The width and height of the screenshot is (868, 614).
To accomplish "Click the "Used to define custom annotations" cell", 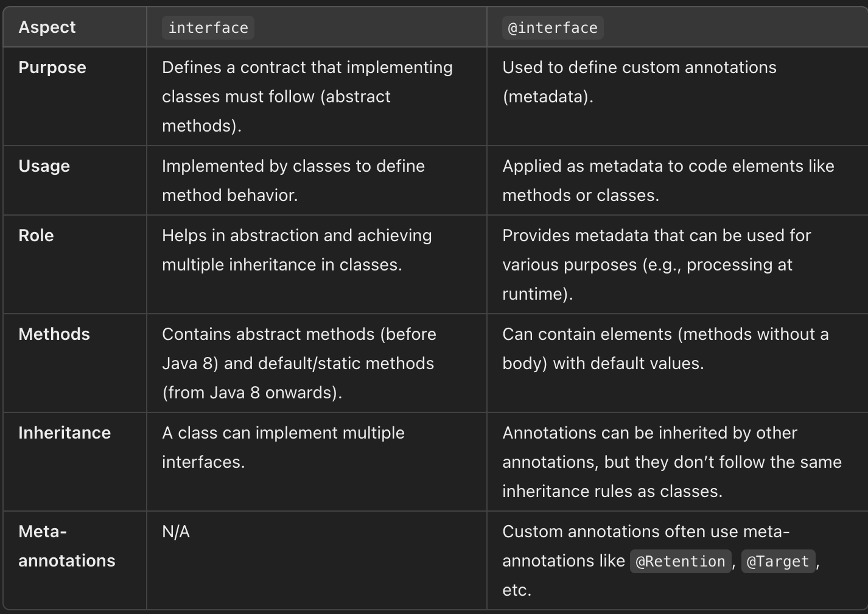I will click(x=639, y=82).
